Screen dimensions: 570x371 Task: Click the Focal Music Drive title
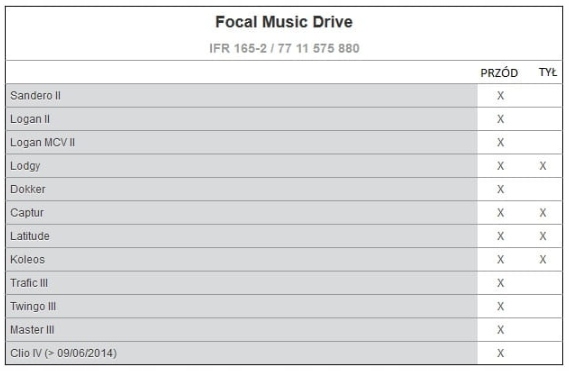[284, 22]
